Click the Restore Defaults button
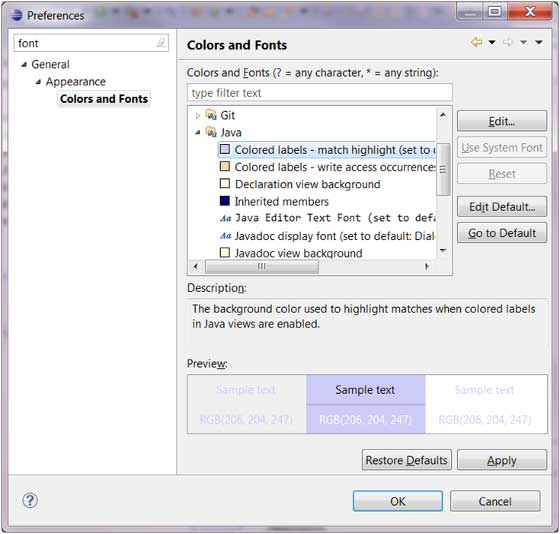The image size is (560, 534). [406, 460]
